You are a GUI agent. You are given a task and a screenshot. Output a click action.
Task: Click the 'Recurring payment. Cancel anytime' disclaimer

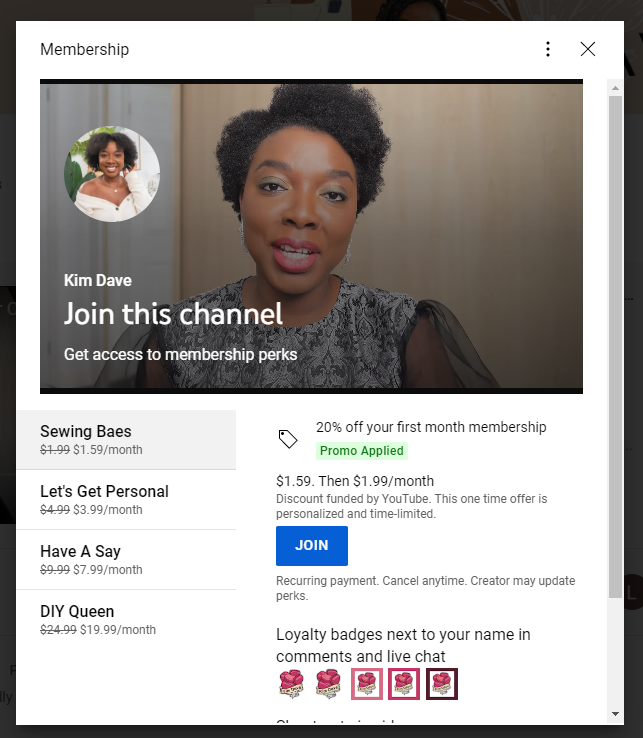tap(426, 588)
